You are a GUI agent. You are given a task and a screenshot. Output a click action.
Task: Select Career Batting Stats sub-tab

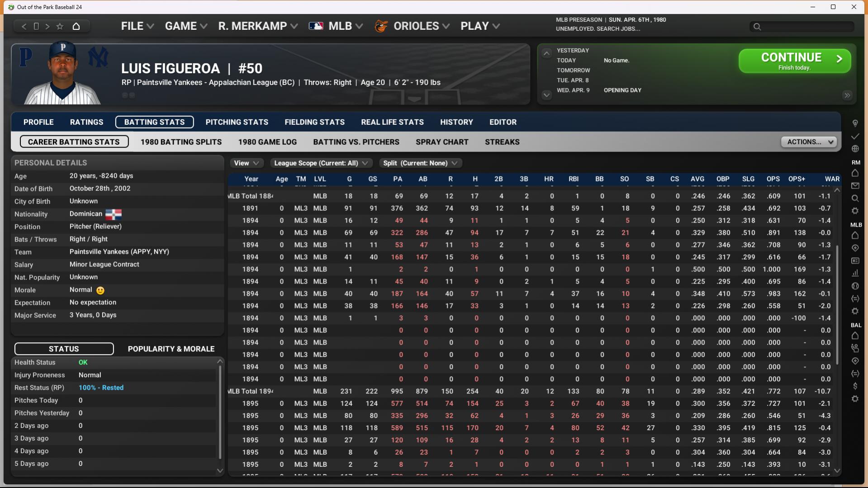[x=74, y=142]
